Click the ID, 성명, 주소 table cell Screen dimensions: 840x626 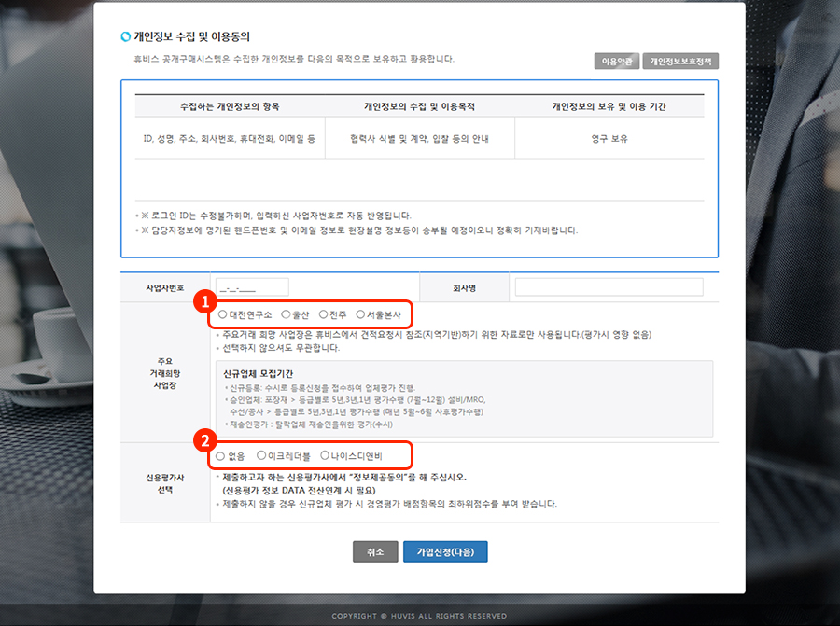coord(230,139)
